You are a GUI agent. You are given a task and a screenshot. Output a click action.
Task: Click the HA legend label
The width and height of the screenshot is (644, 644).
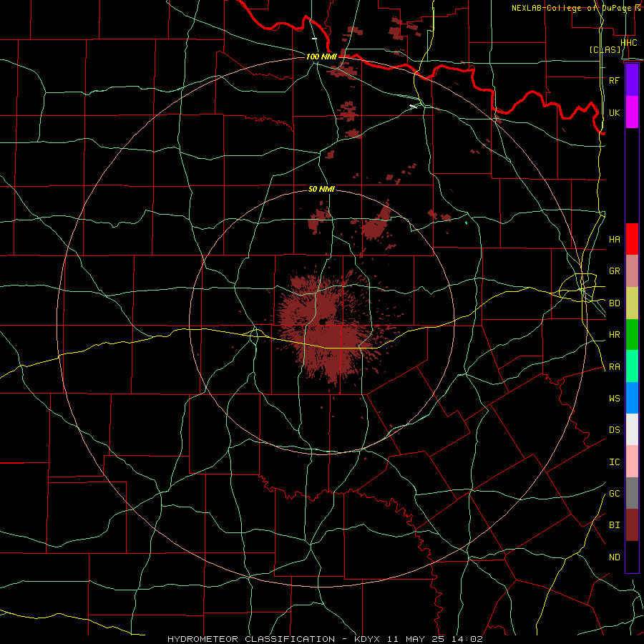(614, 239)
